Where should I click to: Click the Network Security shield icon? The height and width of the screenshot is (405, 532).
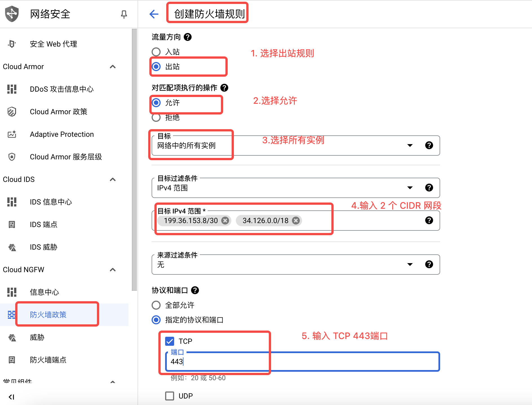[x=12, y=14]
